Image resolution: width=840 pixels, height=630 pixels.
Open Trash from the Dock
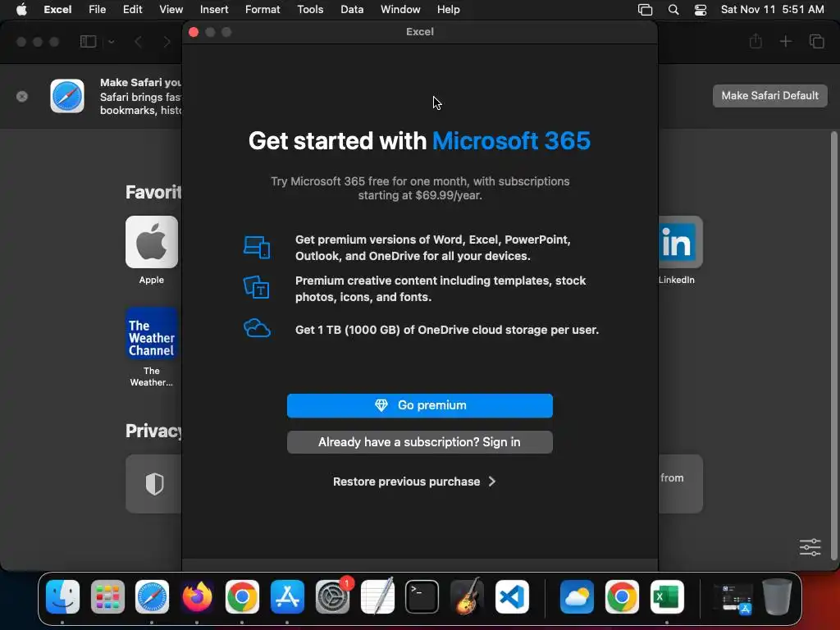(777, 597)
